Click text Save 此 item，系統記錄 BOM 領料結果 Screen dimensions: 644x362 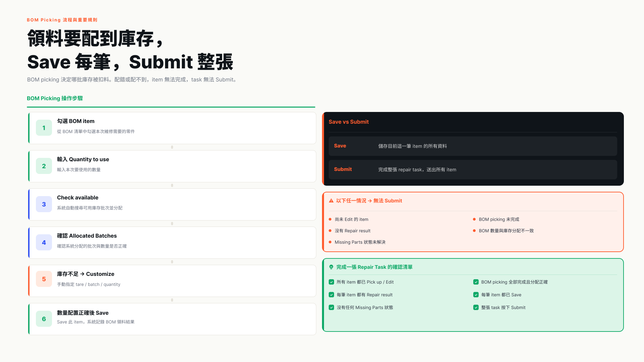pyautogui.click(x=96, y=322)
